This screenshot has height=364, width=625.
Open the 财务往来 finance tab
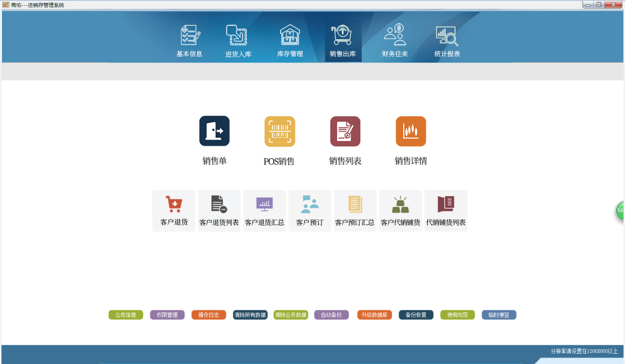(x=395, y=41)
